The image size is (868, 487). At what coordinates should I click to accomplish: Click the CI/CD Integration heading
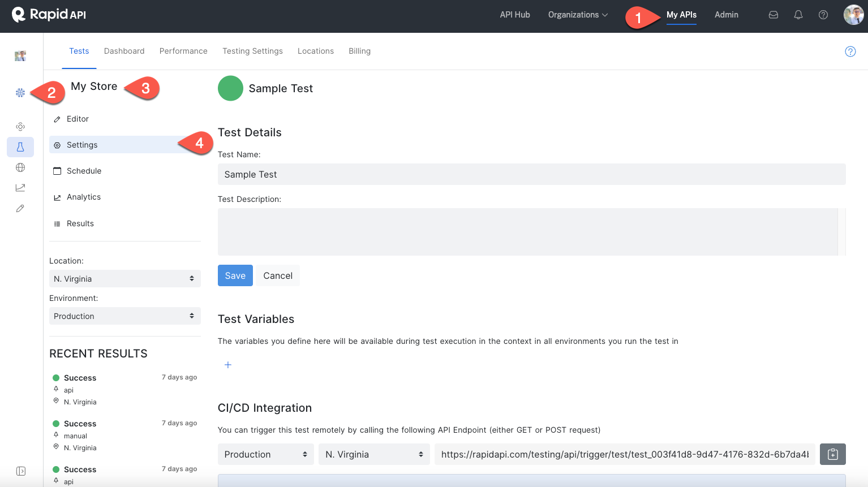[265, 408]
